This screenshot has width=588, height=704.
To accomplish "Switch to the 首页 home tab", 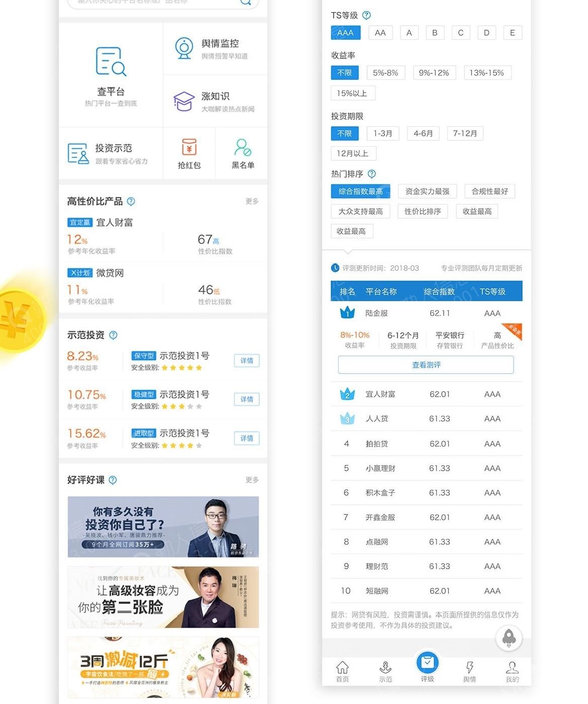I will click(342, 671).
